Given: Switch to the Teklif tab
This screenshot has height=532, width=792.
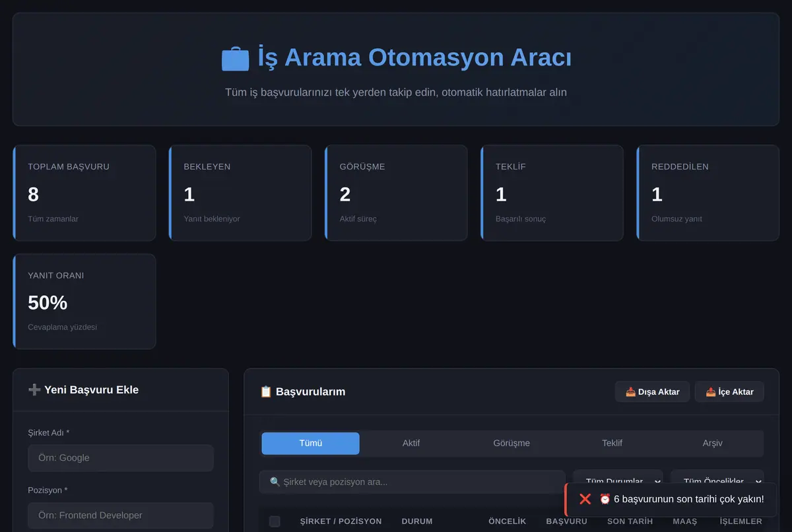Looking at the screenshot, I should pos(612,444).
